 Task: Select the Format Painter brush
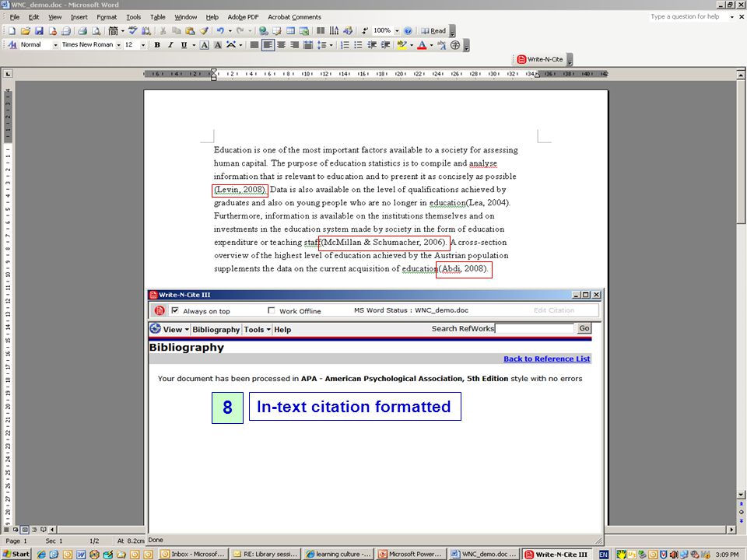click(x=204, y=31)
